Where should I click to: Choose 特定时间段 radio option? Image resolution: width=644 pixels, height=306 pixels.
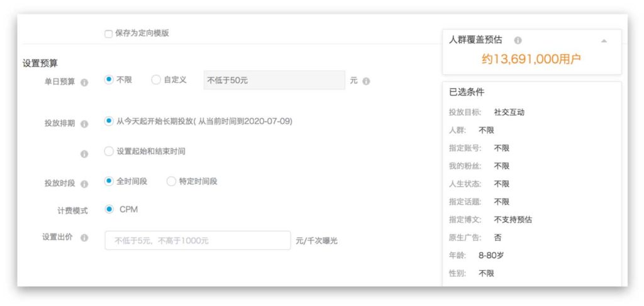[171, 181]
